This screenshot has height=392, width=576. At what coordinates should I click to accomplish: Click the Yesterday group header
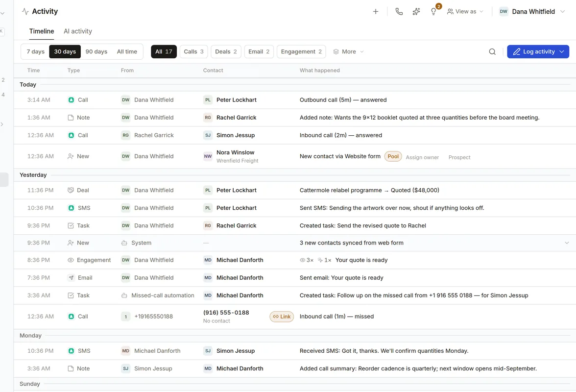[33, 175]
